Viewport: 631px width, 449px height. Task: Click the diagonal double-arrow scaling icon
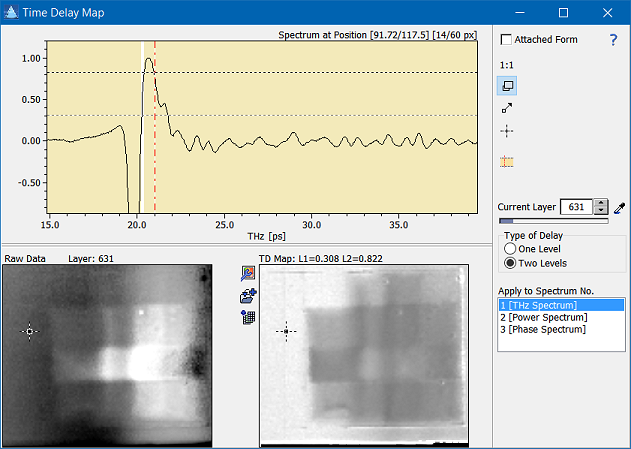pyautogui.click(x=508, y=108)
